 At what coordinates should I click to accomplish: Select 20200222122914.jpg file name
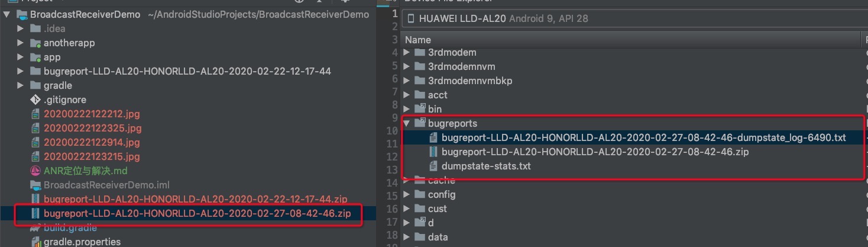coord(93,142)
